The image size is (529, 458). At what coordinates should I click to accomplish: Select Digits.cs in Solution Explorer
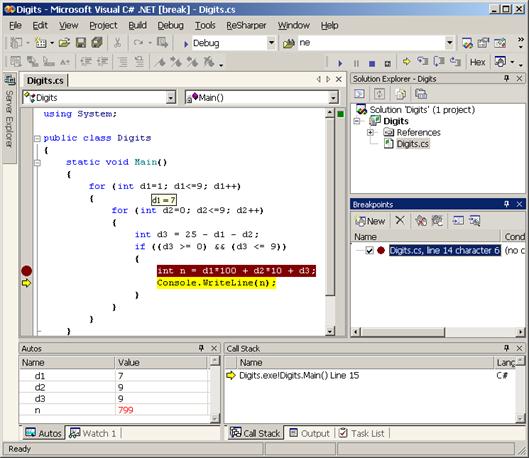click(x=412, y=144)
